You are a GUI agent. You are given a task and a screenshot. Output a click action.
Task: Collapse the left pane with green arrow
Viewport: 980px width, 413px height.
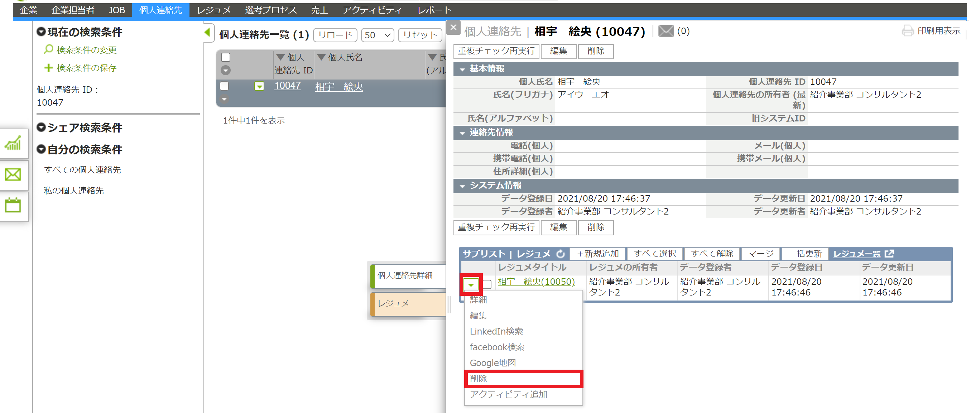tap(207, 32)
